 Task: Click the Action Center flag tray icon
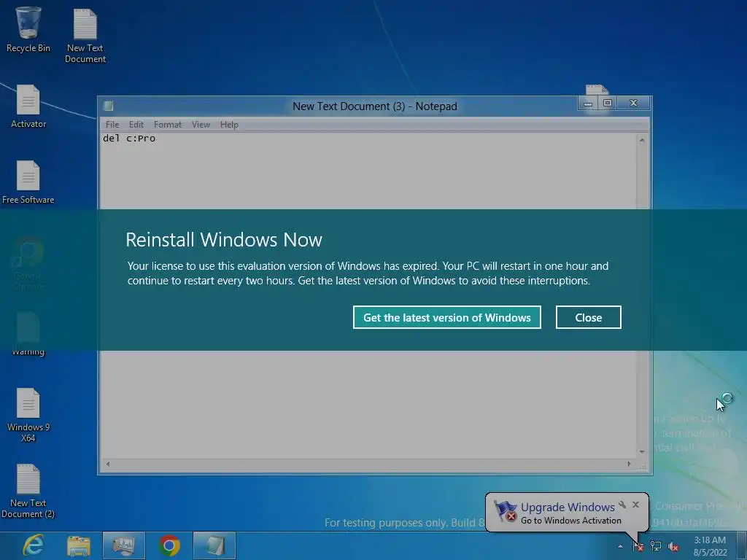pos(638,546)
